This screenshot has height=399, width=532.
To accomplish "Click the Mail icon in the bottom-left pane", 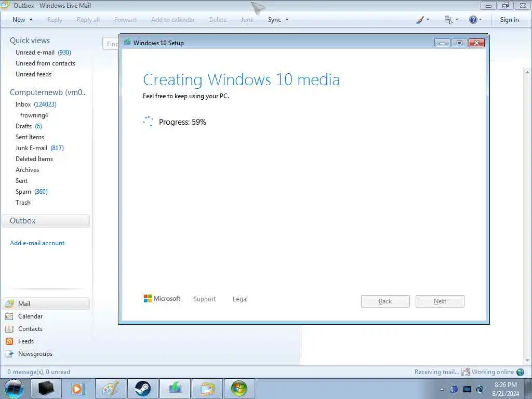I will click(9, 303).
